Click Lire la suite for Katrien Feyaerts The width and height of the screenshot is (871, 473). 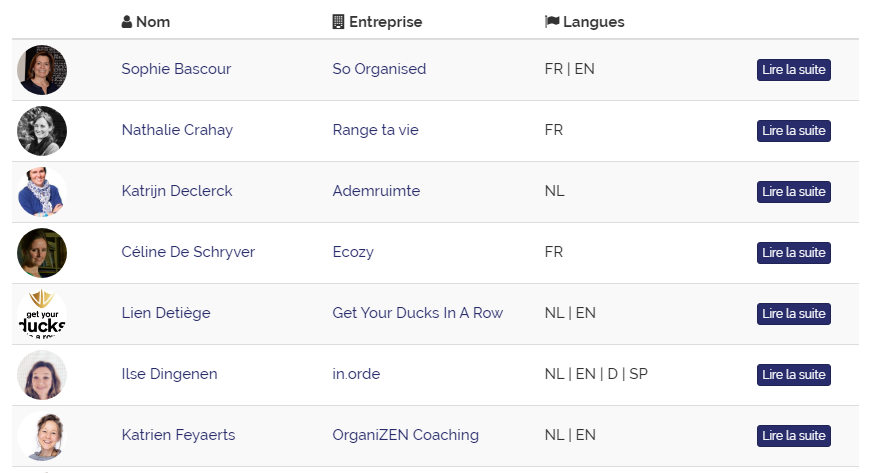(x=793, y=436)
